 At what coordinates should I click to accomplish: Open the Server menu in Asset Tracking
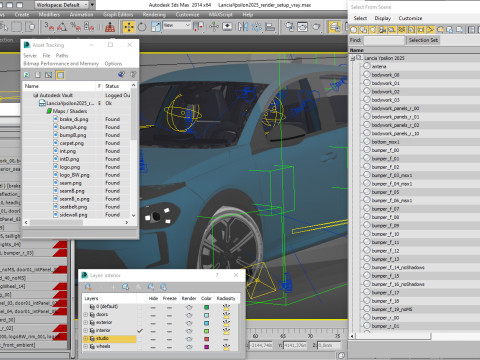(x=30, y=55)
